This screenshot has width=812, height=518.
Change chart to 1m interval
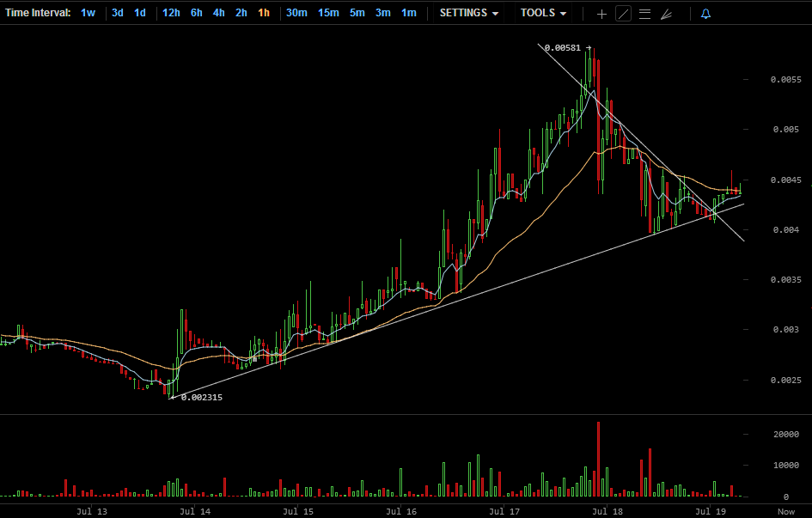(x=409, y=13)
